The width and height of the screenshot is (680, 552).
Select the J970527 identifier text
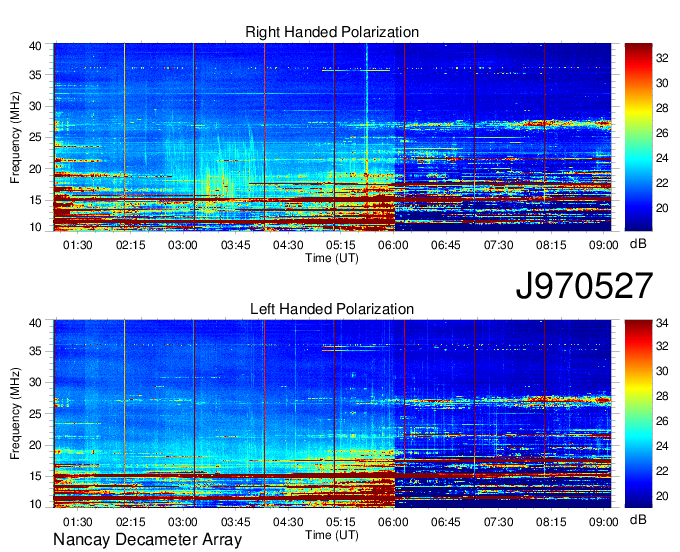pos(584,286)
